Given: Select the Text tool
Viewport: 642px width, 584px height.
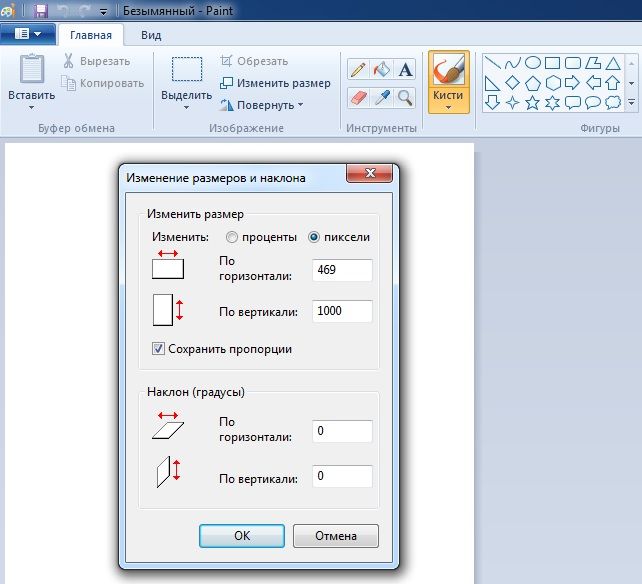Looking at the screenshot, I should (405, 70).
